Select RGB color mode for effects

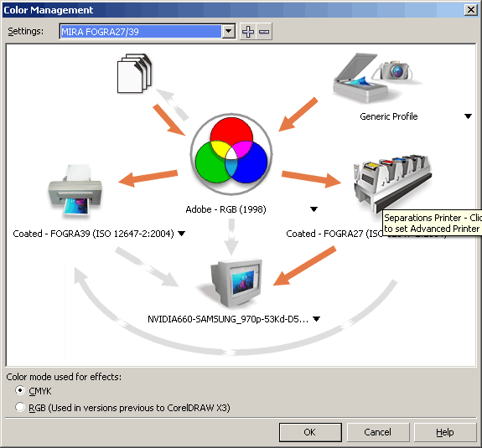[x=20, y=408]
